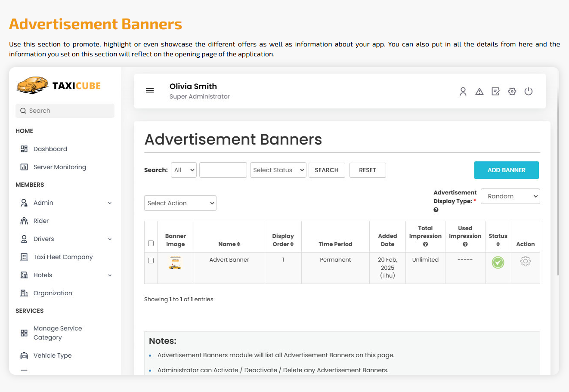
Task: Click 'Olivia Smith' user name
Action: point(193,86)
